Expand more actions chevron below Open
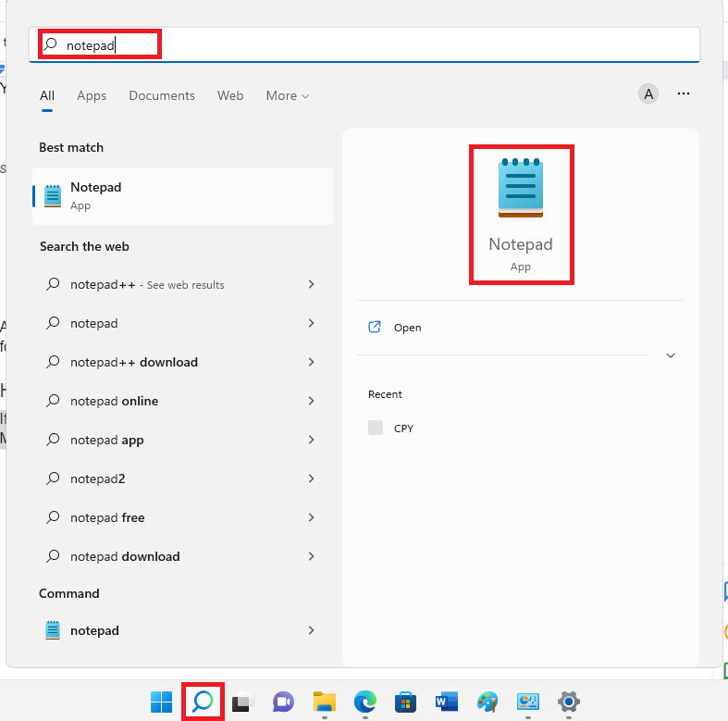The height and width of the screenshot is (721, 728). click(671, 355)
